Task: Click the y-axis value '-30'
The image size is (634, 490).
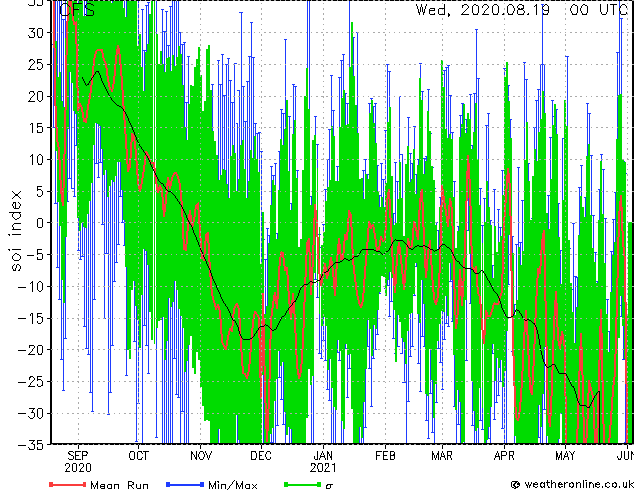Action: tap(31, 413)
